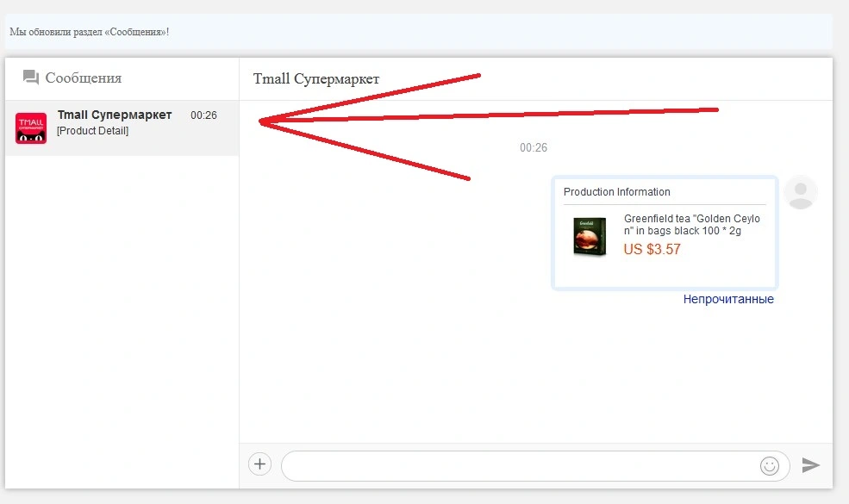Click the Непрочитанные link

tap(728, 299)
